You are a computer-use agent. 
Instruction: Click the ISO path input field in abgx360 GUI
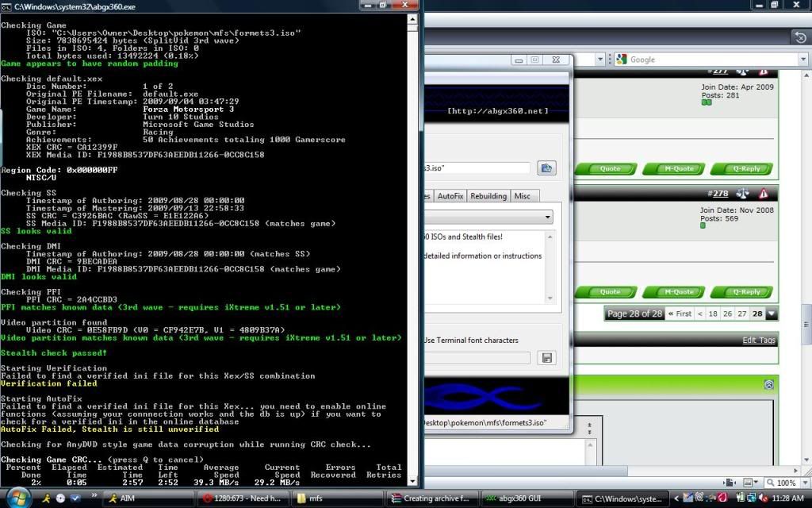(477, 168)
